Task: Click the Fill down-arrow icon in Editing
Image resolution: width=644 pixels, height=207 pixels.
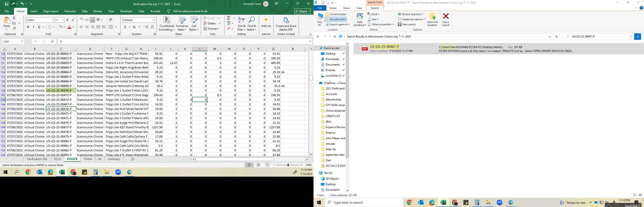Action: pyautogui.click(x=229, y=23)
